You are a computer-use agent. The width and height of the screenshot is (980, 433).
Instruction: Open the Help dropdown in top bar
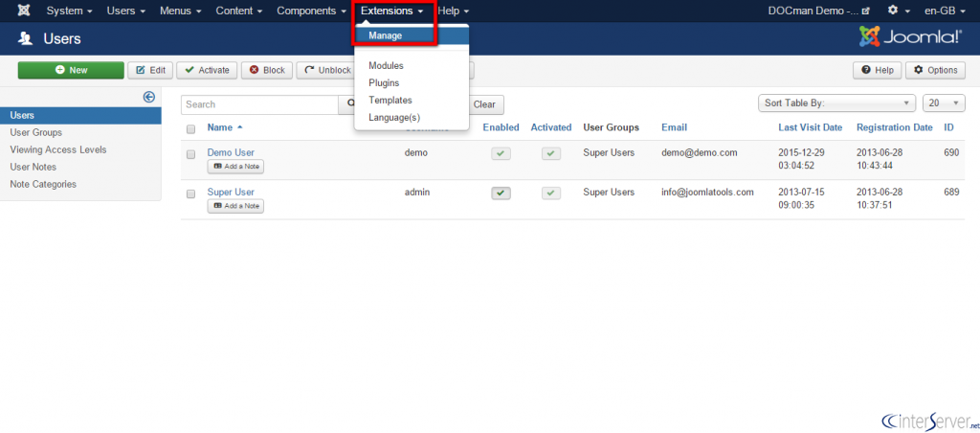(x=453, y=11)
